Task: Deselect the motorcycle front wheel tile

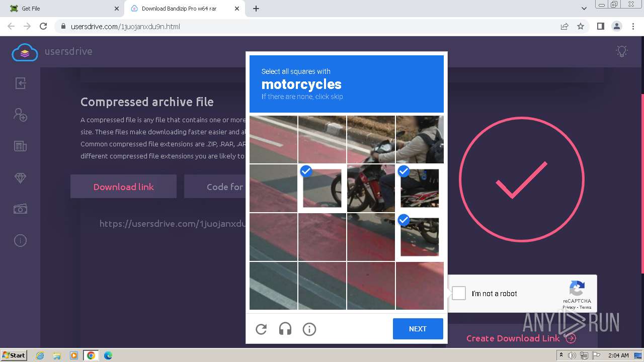Action: click(x=322, y=188)
